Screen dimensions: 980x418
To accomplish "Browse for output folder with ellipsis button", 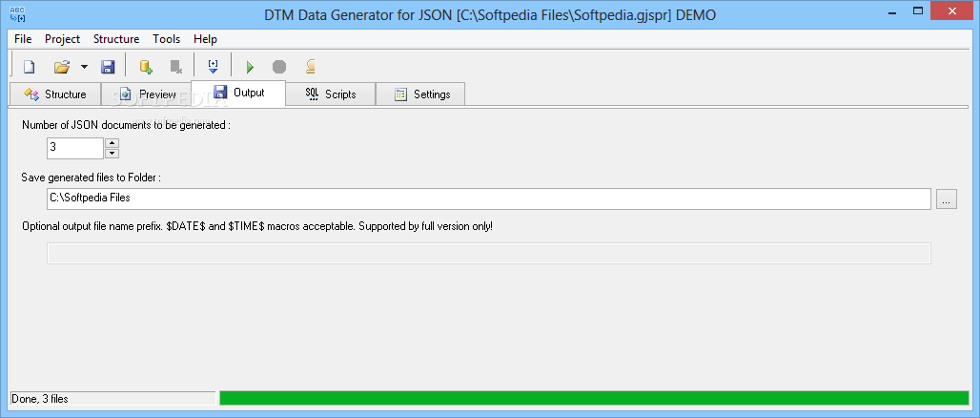I will [x=947, y=199].
